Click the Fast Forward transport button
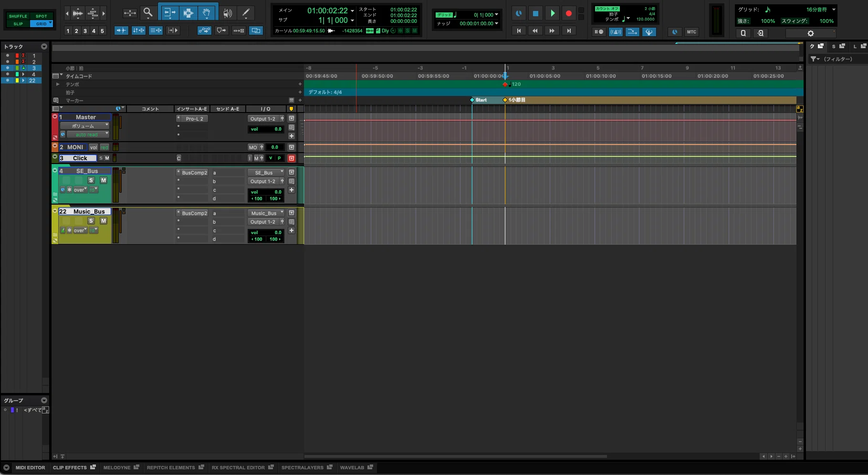This screenshot has width=868, height=475. 552,31
